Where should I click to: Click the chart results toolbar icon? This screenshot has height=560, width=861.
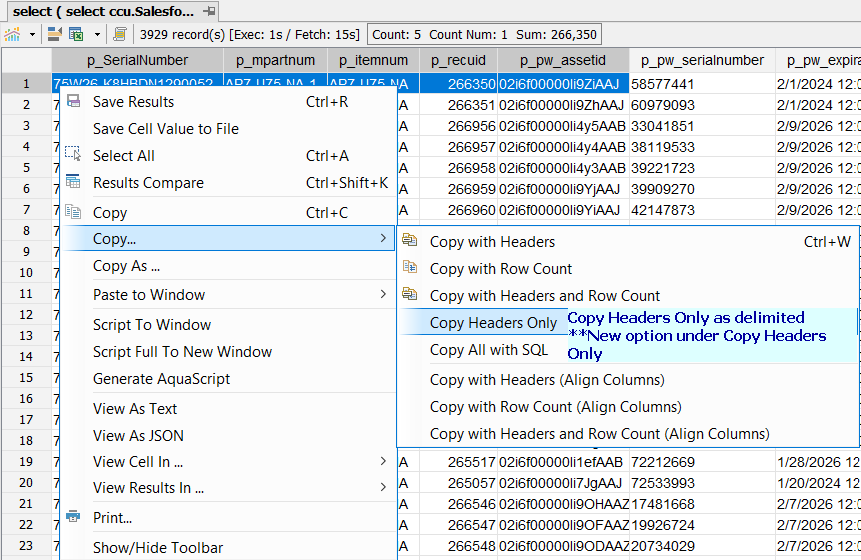coord(13,34)
